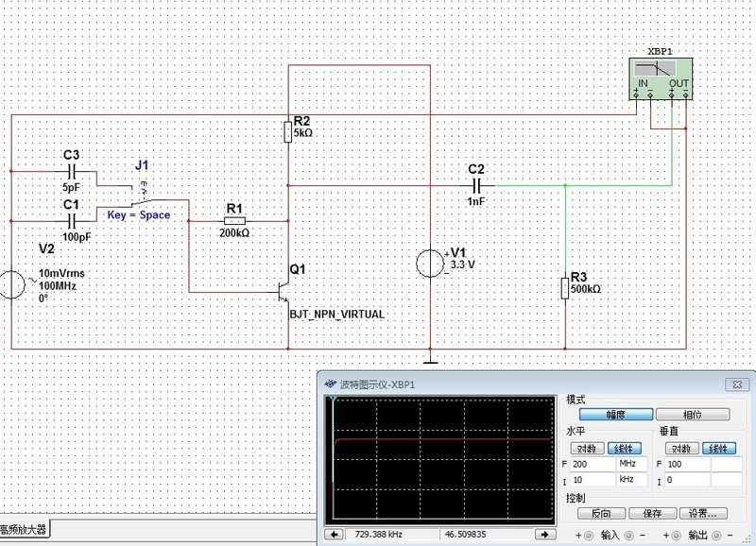This screenshot has height=546, width=756.
Task: Select resistor R2 symbol
Action: (x=287, y=132)
